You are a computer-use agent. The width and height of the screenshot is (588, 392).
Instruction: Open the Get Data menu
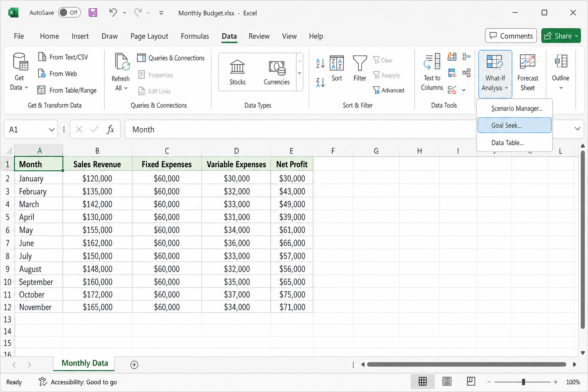coord(19,72)
